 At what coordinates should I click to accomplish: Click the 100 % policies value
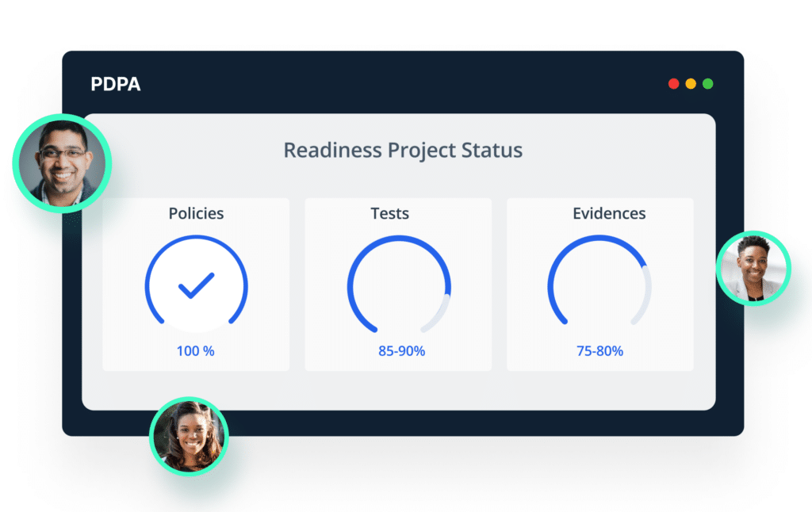tap(195, 351)
